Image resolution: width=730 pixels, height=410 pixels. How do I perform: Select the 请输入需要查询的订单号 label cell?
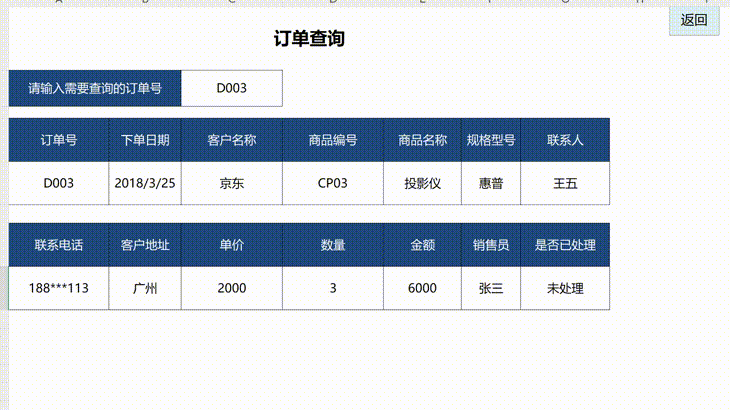point(95,88)
